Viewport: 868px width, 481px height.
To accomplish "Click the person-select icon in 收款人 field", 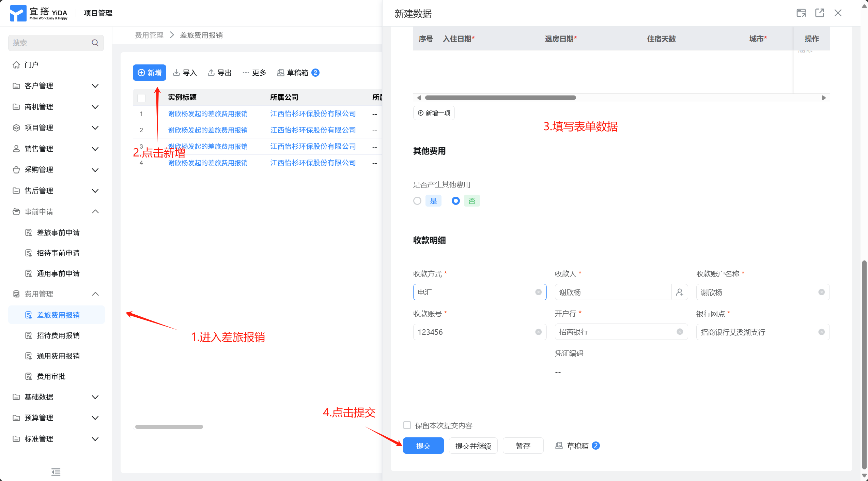I will click(680, 292).
